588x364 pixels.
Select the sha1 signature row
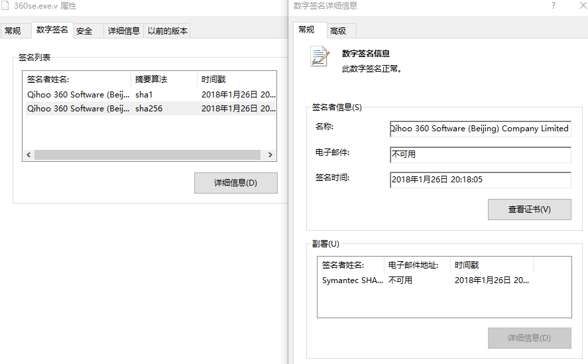pos(149,95)
